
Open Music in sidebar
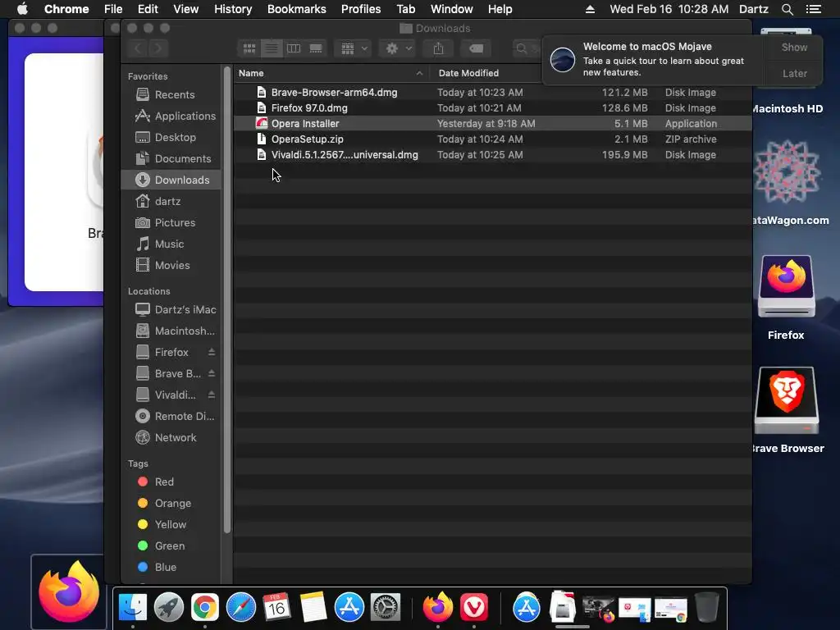[171, 244]
